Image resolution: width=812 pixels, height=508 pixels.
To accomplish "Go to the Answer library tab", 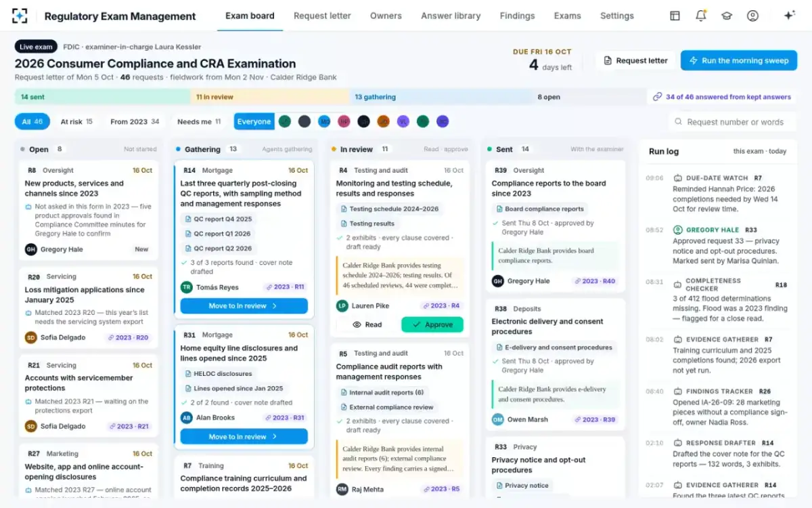I will [x=451, y=16].
